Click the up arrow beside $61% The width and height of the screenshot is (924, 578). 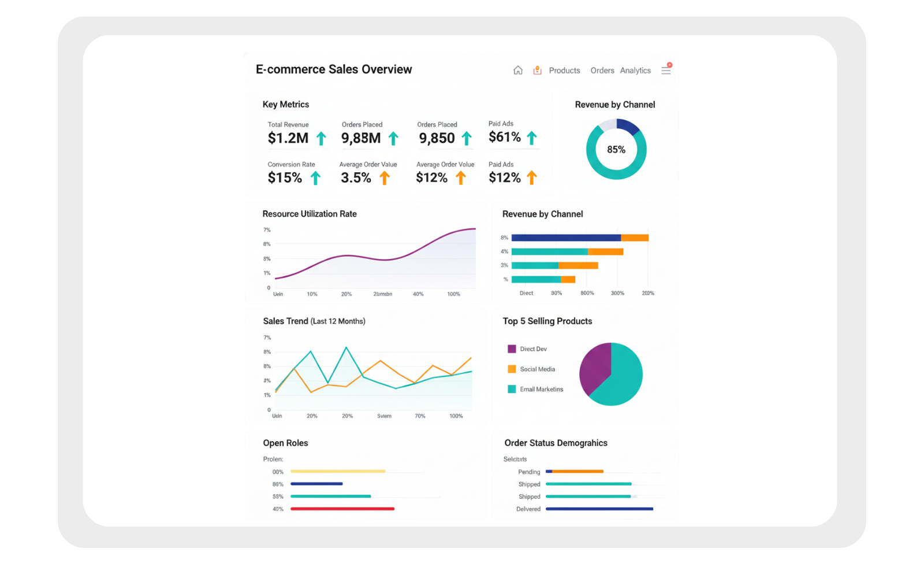532,138
